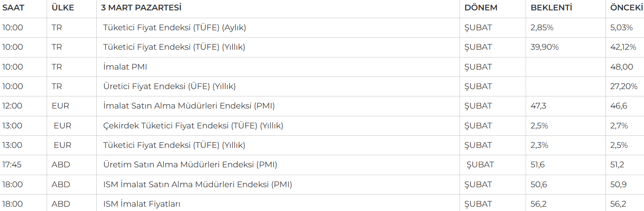Select the 3 MART PAZARTESİ header
The height and width of the screenshot is (211, 644).
click(141, 8)
